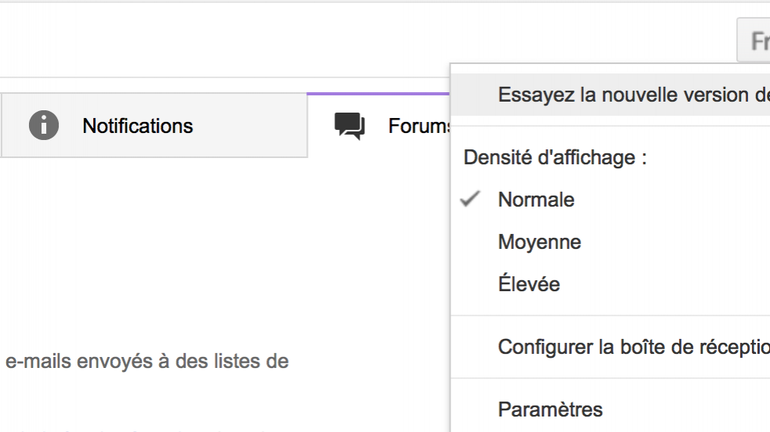Open Paramètres from the menu

click(550, 409)
